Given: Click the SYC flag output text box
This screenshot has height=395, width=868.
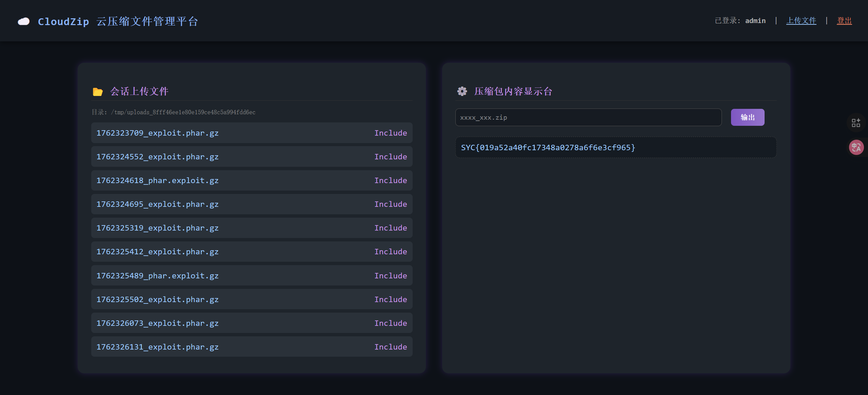Looking at the screenshot, I should click(x=615, y=147).
